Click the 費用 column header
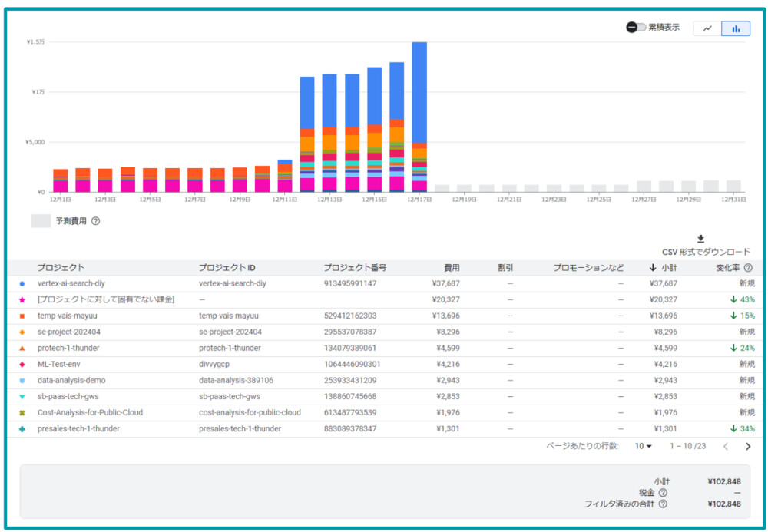The width and height of the screenshot is (768, 532). [452, 268]
